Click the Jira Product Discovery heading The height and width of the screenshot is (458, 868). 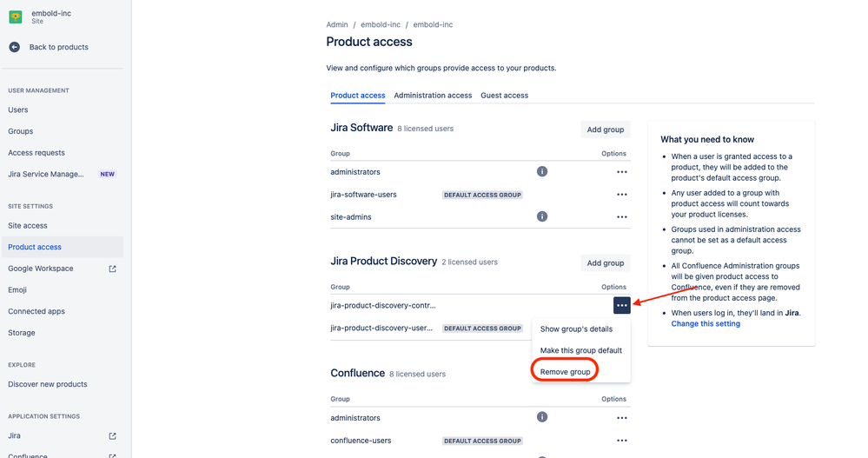click(384, 262)
